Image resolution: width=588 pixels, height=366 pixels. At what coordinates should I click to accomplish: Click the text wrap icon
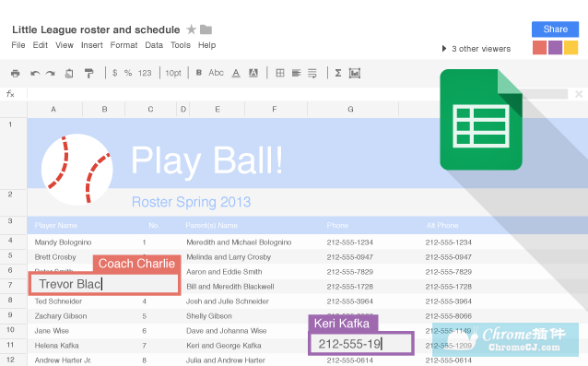click(x=312, y=73)
